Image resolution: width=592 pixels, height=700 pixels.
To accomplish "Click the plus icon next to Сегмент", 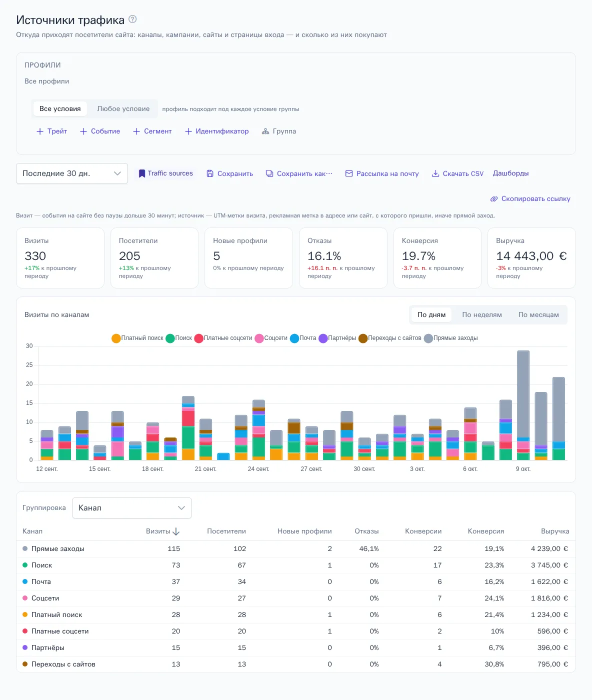I will (136, 131).
